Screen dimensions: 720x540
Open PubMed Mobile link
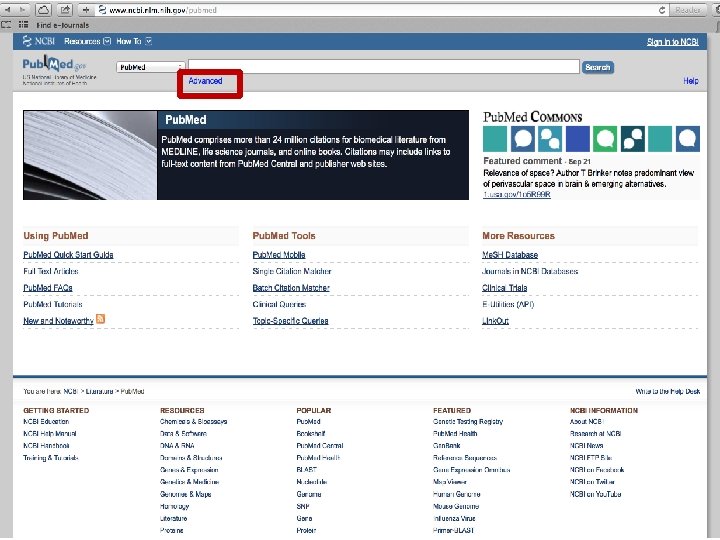[x=279, y=254]
